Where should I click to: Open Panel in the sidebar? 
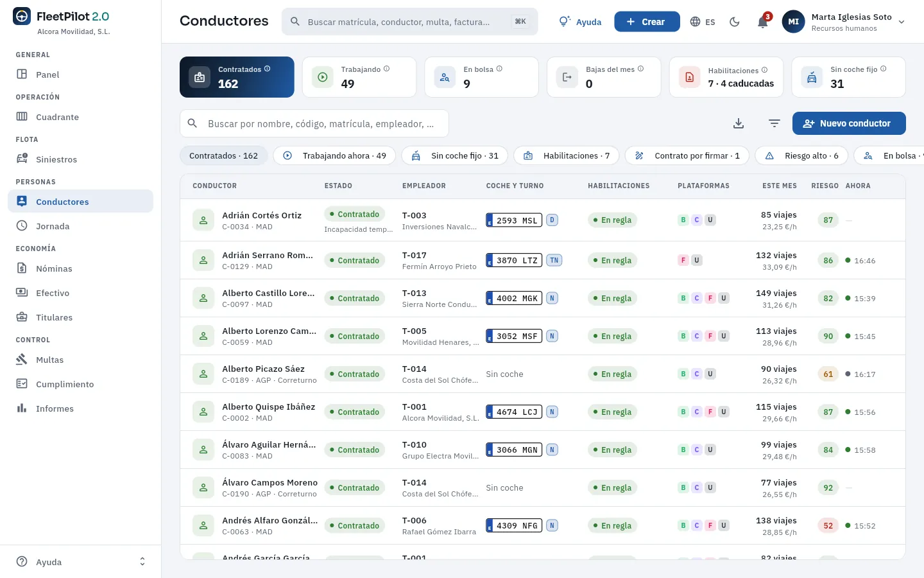point(80,74)
